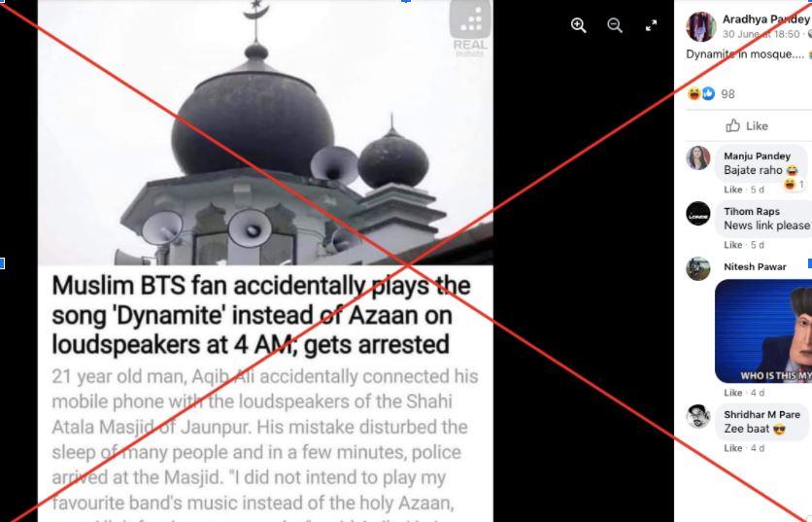Zoom out of the photo
This screenshot has width=812, height=522.
coord(615,25)
